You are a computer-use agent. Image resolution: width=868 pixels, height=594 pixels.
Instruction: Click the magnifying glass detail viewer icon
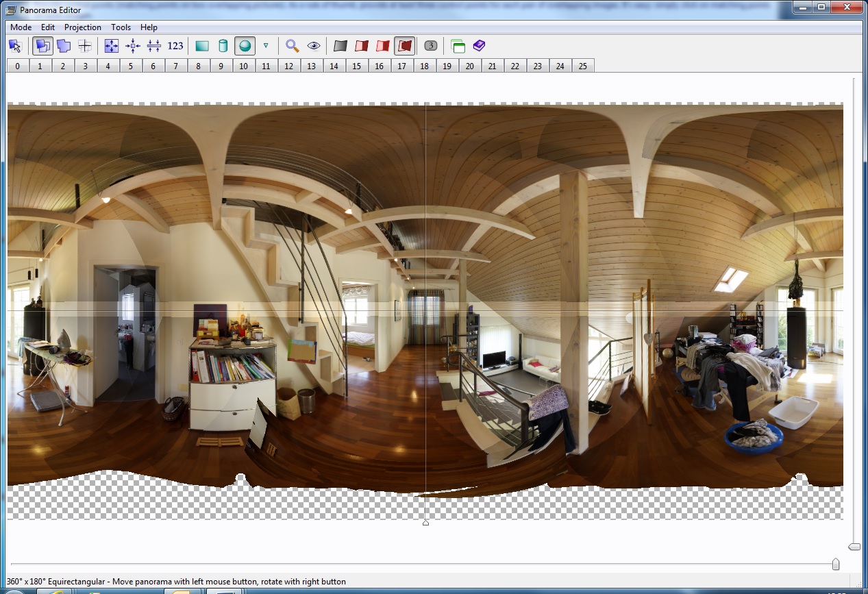click(x=293, y=46)
